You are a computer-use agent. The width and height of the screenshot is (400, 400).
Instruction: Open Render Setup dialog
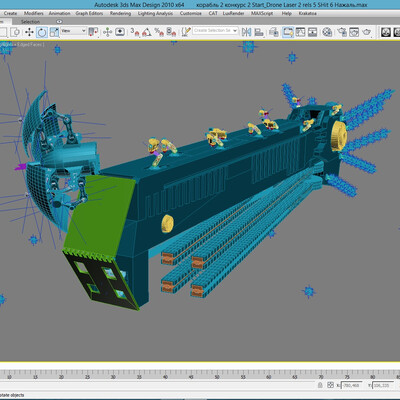click(x=342, y=32)
